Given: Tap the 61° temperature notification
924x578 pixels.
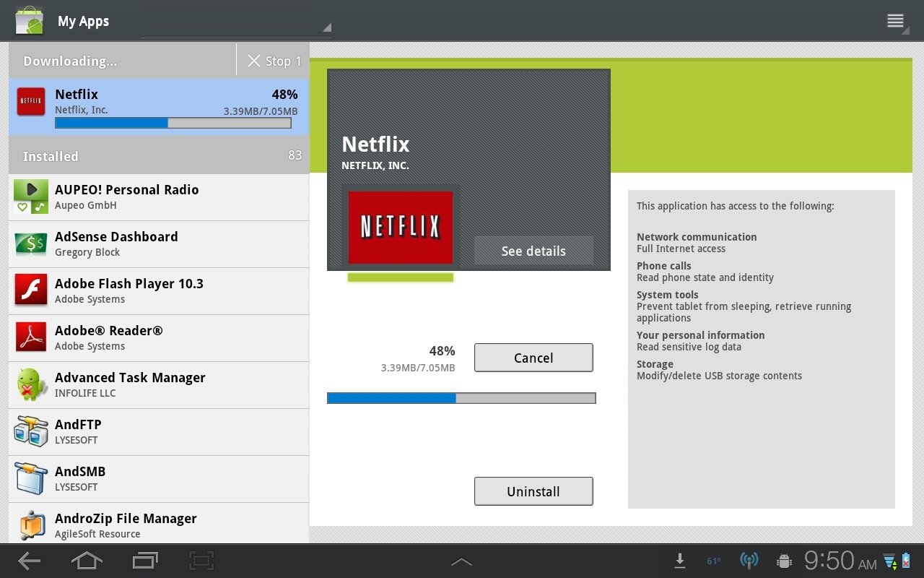Looking at the screenshot, I should [714, 561].
